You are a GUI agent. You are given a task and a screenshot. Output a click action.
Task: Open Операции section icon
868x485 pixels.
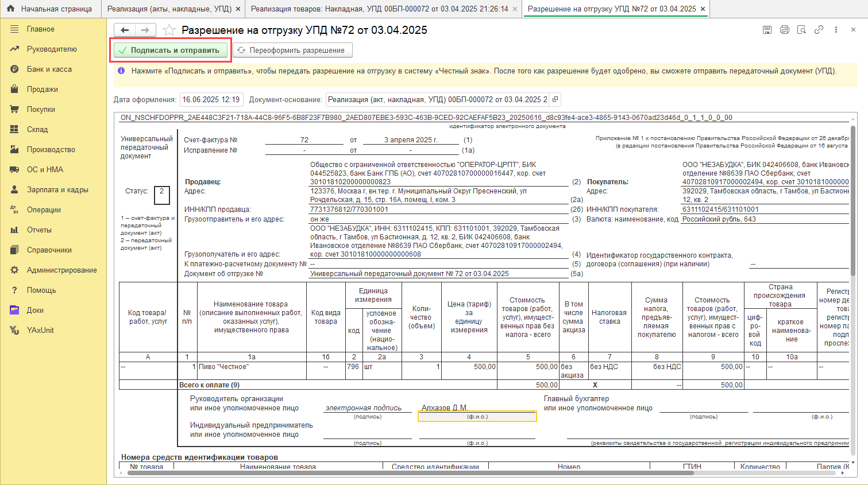[14, 209]
